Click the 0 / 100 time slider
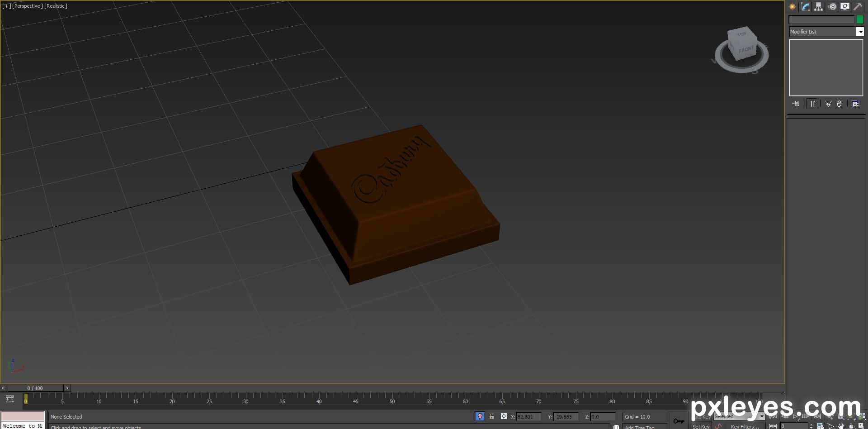 point(35,388)
